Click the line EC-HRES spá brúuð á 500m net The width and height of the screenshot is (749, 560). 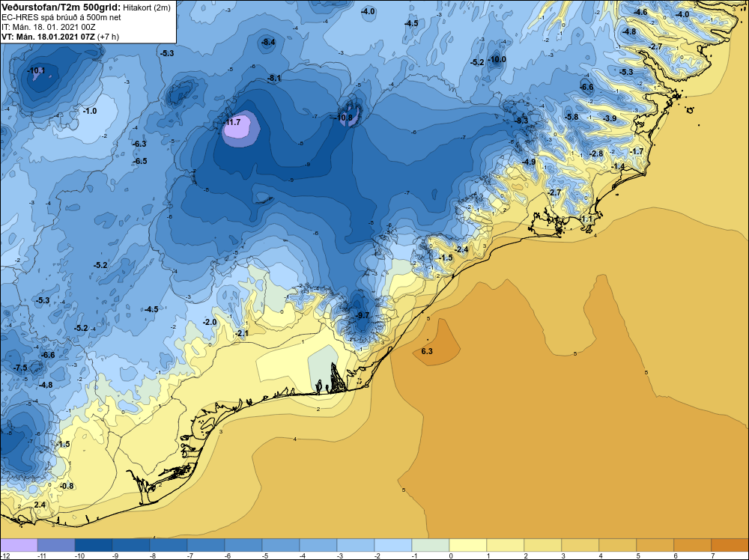pos(61,17)
